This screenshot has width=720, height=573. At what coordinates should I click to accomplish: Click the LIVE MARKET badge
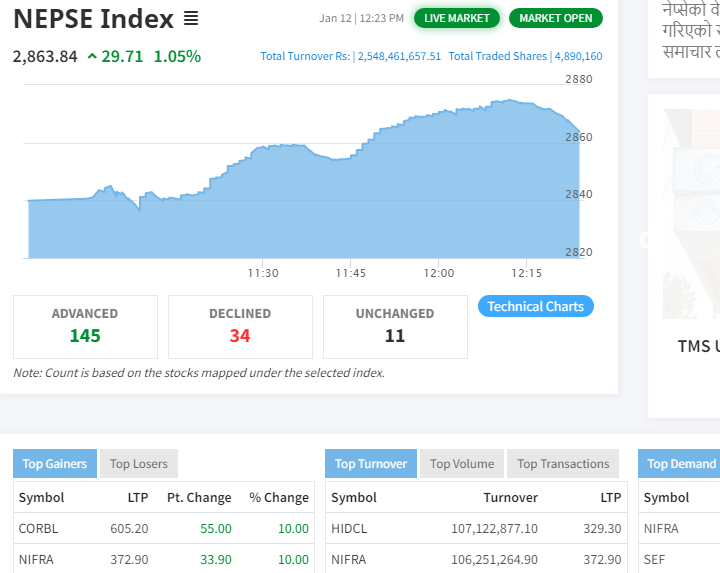coord(456,18)
